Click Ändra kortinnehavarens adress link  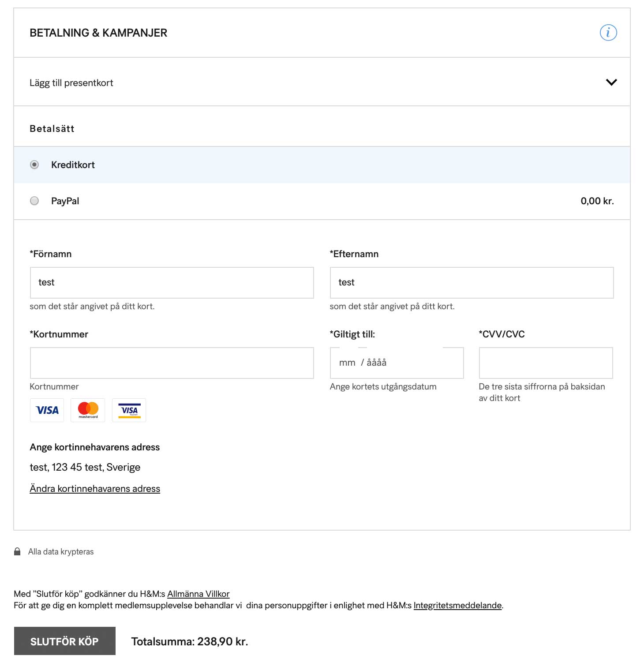[95, 489]
